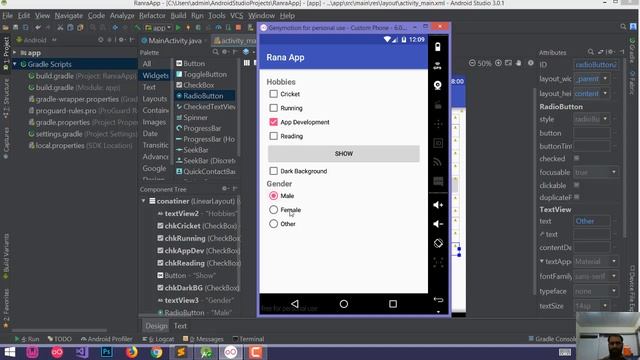Screen dimensions: 640x360
Task: Open the Refactor menu
Action: tap(152, 16)
